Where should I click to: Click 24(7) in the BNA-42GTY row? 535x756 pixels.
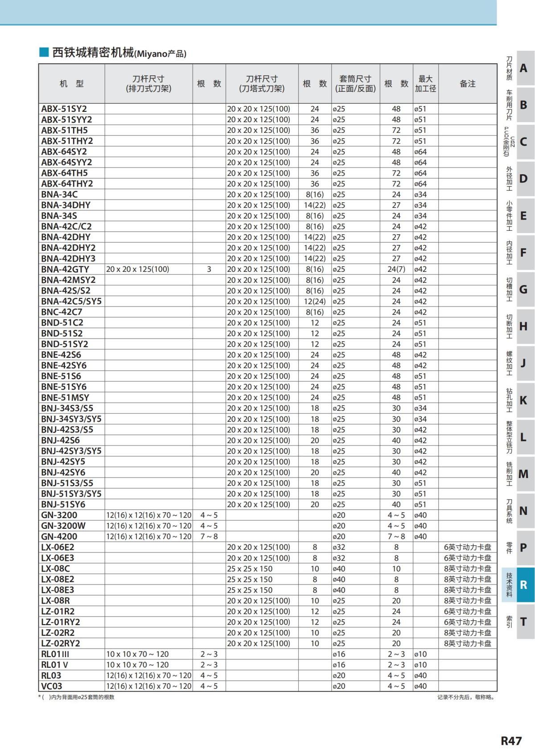tap(396, 269)
